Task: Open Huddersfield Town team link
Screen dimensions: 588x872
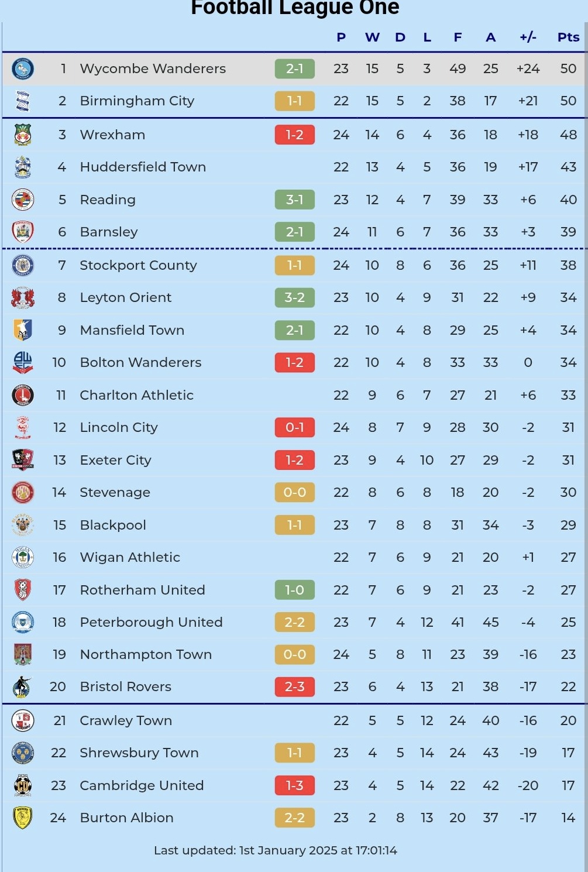Action: 143,167
